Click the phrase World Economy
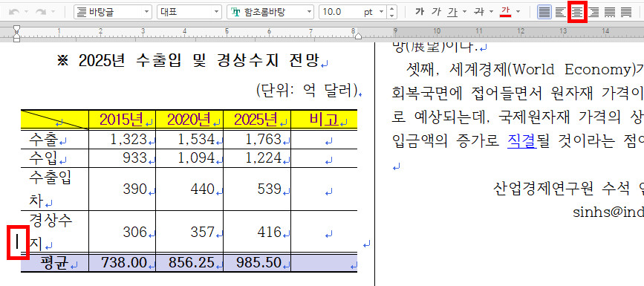This screenshot has height=286, width=644. (572, 70)
